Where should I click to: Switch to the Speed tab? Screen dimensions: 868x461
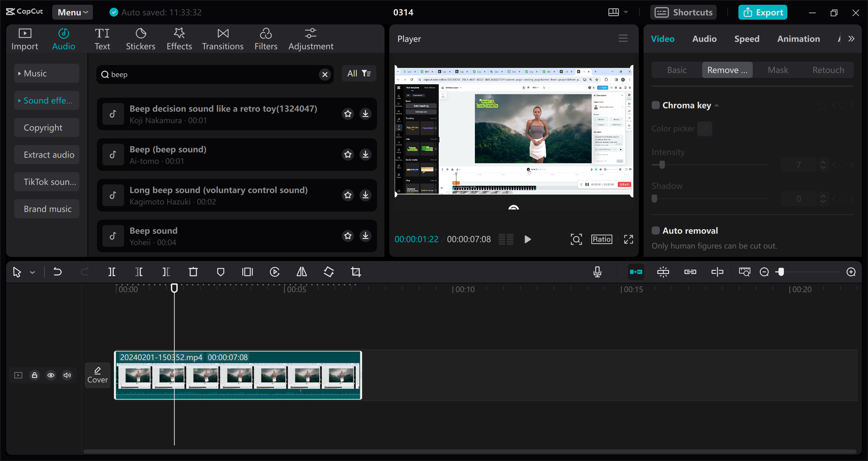[747, 39]
